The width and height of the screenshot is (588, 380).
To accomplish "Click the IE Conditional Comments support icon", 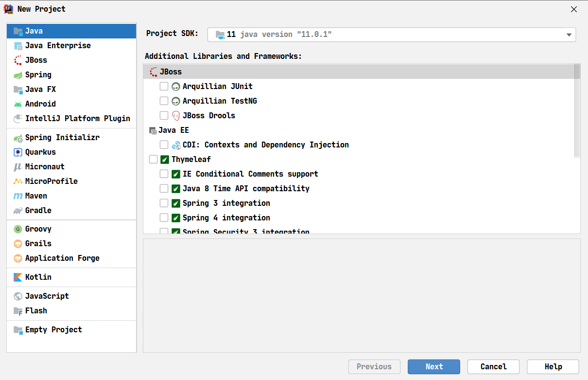I will pyautogui.click(x=176, y=174).
